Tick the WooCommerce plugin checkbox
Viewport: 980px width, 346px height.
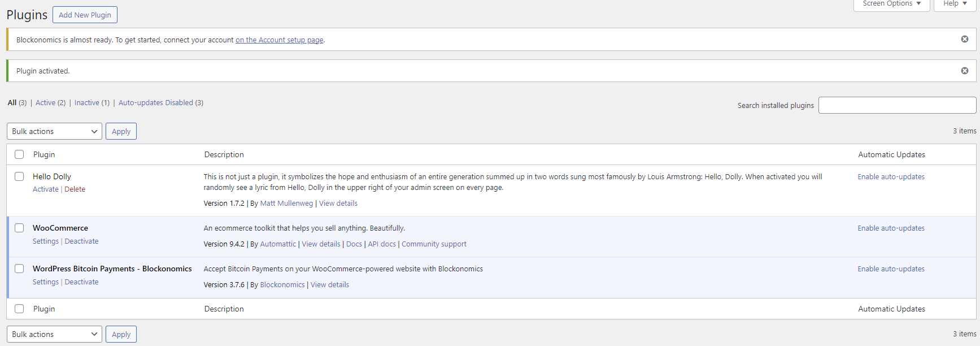click(19, 228)
